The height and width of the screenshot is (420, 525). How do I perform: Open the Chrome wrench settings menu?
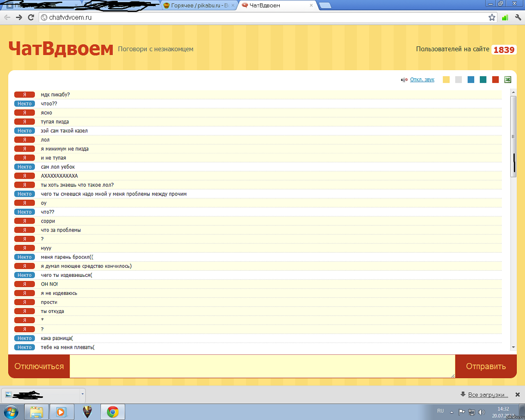coord(518,17)
